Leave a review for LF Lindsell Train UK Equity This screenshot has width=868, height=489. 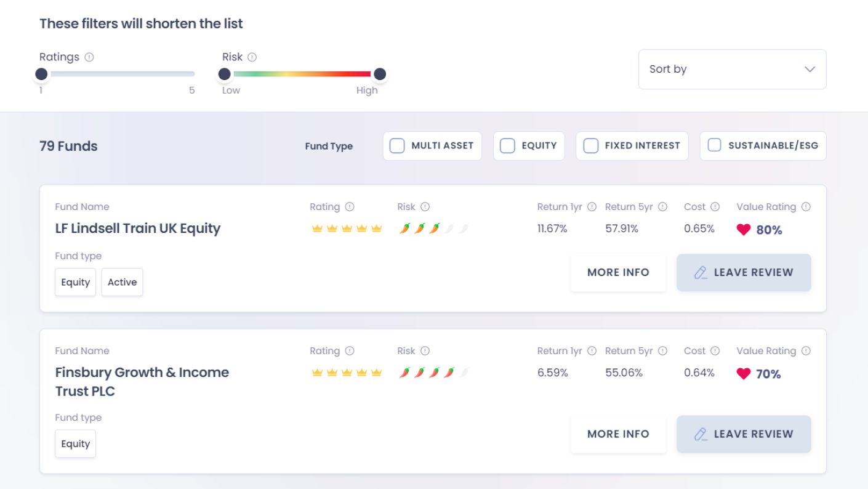[x=744, y=272]
